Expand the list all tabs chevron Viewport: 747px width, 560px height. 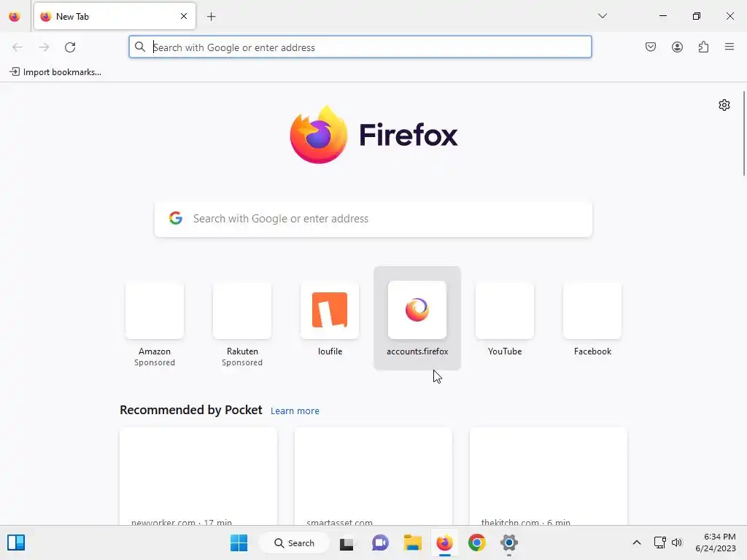pos(602,16)
